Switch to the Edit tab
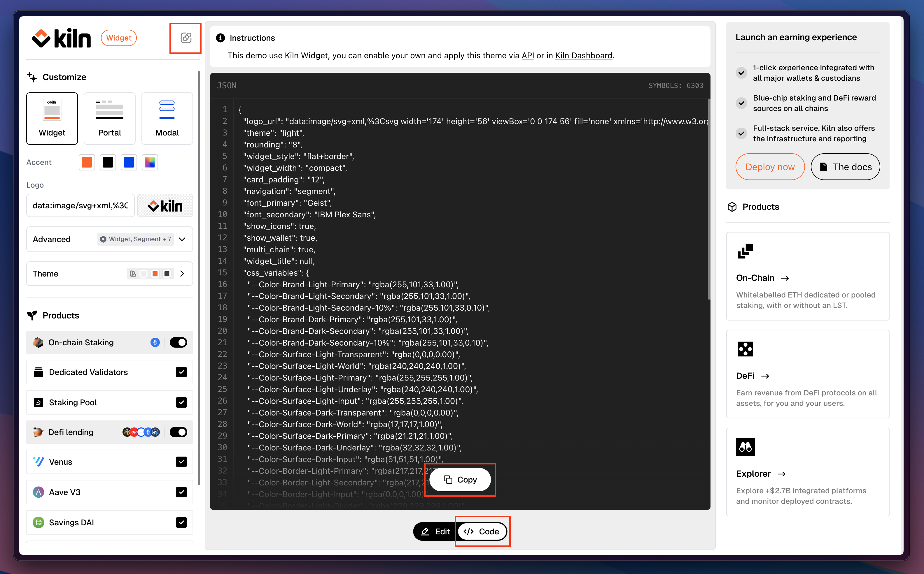The height and width of the screenshot is (574, 924). tap(435, 531)
